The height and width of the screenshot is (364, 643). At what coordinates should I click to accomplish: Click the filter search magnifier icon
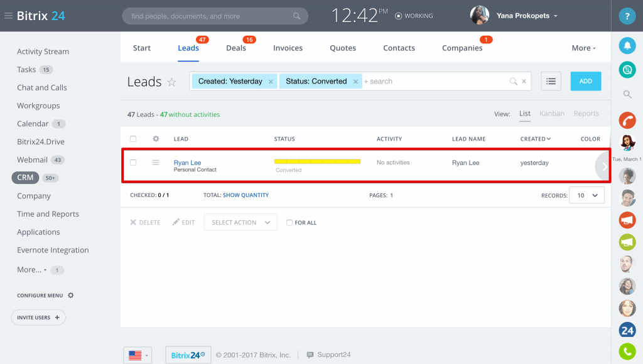click(513, 81)
